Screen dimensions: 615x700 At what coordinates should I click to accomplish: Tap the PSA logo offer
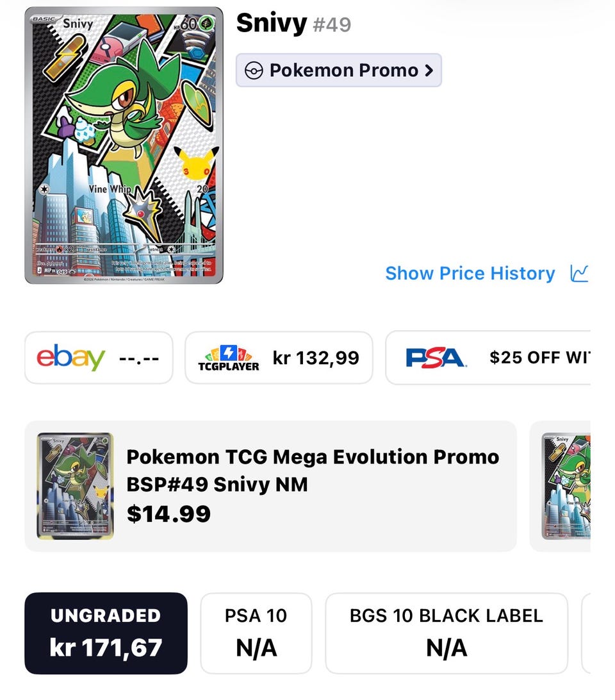[x=436, y=358]
